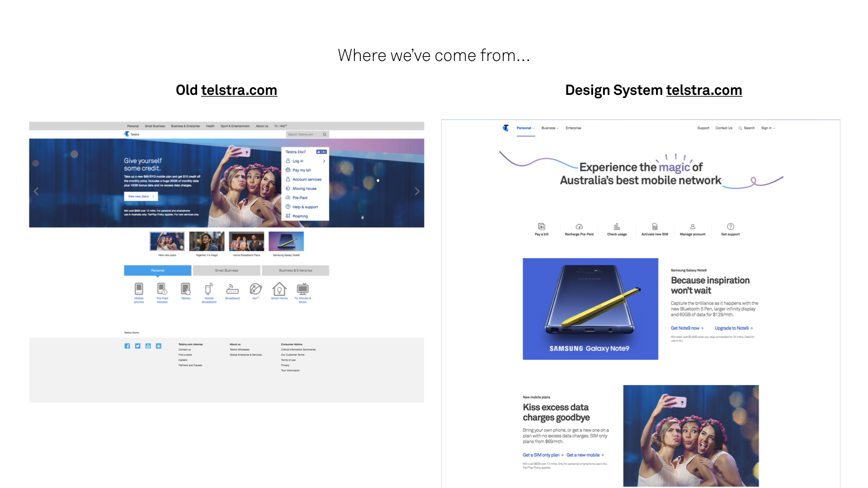Viewport: 868px width, 488px height.
Task: Open Small Business in old site top navigation
Action: [155, 126]
